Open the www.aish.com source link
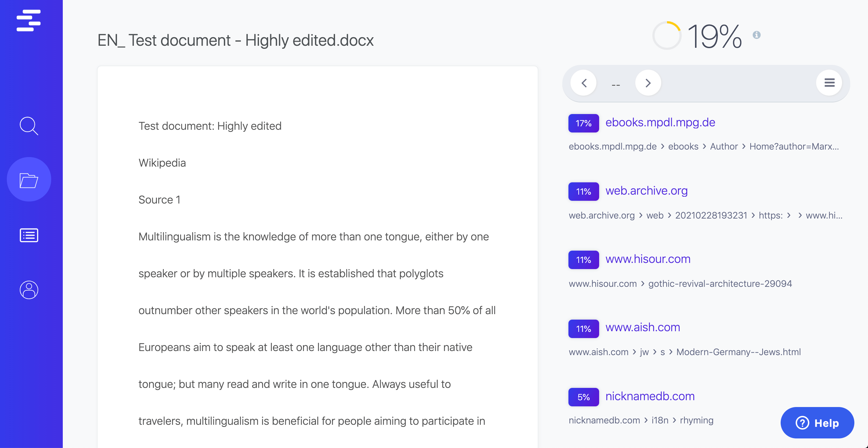This screenshot has width=868, height=448. (642, 327)
